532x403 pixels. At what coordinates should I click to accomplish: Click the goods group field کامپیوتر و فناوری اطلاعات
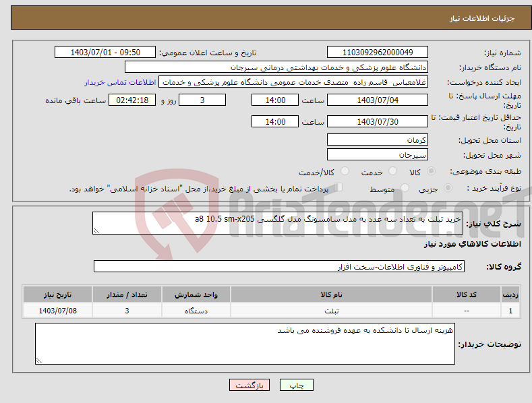pos(279,267)
